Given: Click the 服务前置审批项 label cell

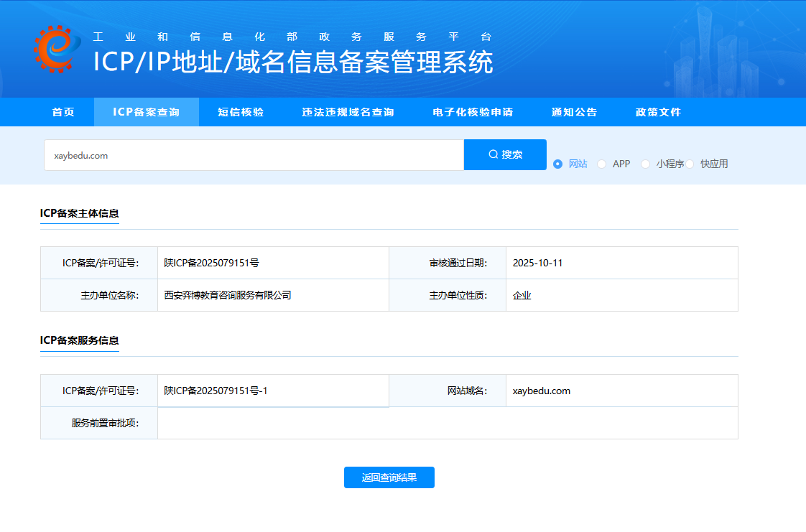Looking at the screenshot, I should pos(99,423).
